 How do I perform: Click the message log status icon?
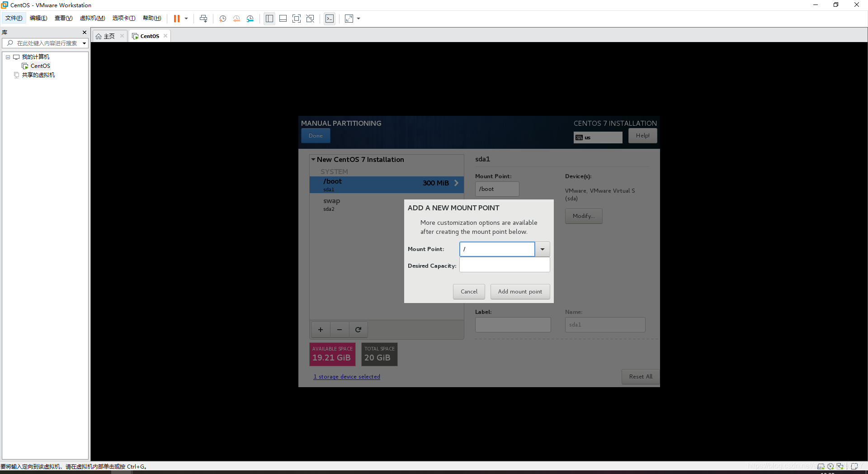click(854, 466)
